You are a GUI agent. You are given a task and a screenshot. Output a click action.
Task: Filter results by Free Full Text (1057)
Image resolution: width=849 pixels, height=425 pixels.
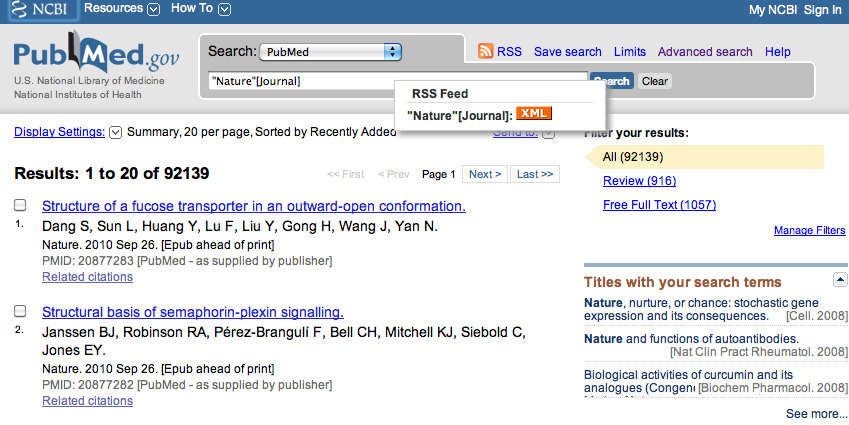(x=659, y=205)
